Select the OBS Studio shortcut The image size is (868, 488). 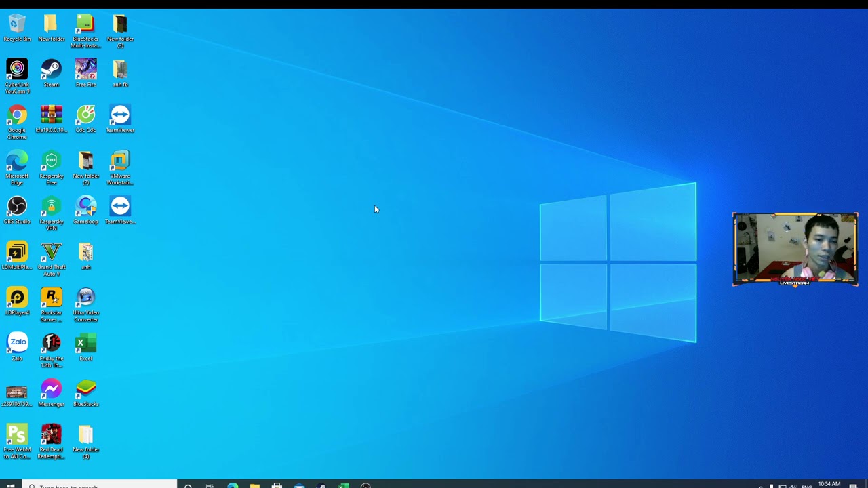pyautogui.click(x=17, y=210)
